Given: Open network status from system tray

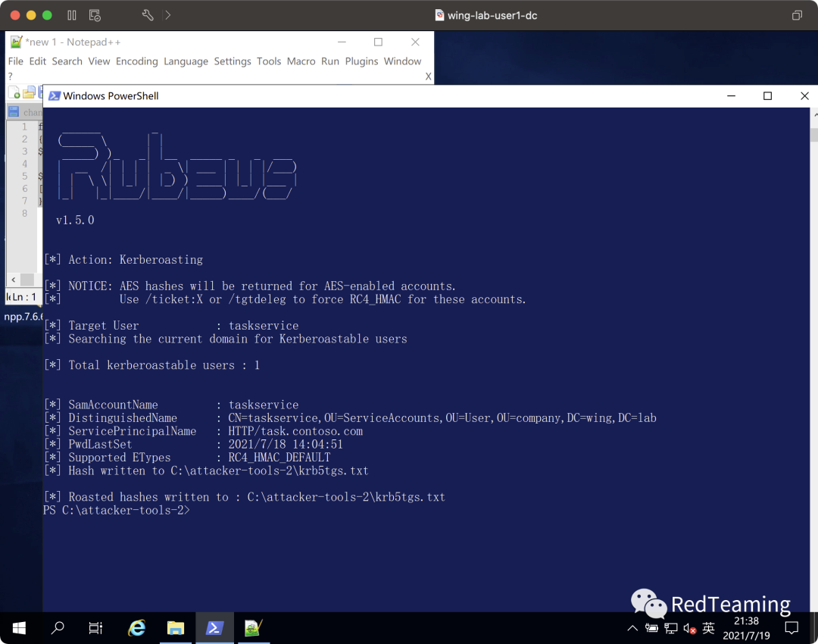Looking at the screenshot, I should click(671, 628).
